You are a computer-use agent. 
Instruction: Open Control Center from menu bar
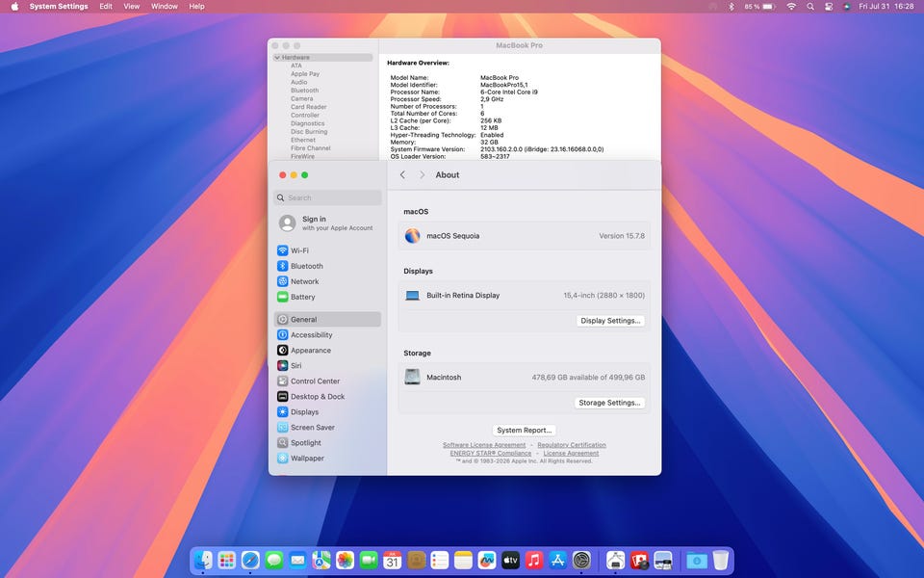point(829,7)
